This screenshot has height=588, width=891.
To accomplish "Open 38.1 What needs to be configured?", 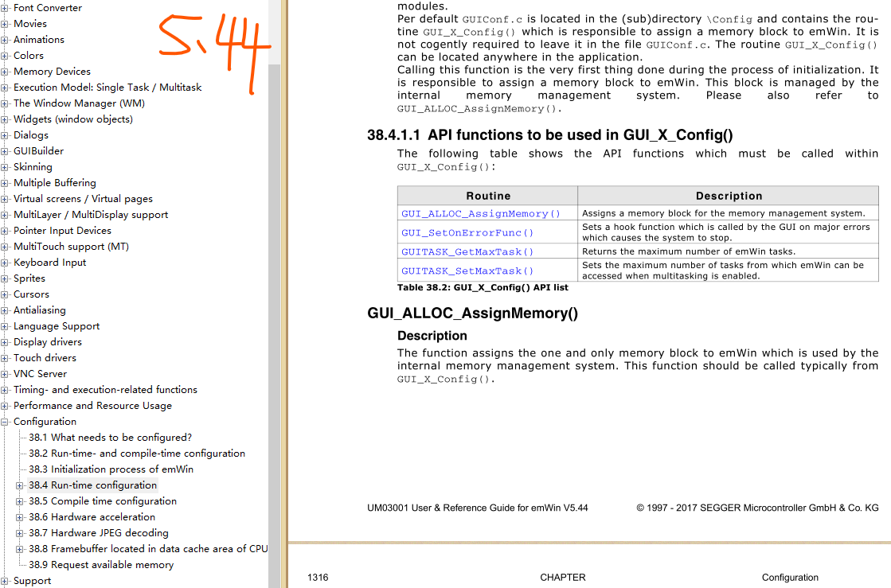I will point(110,438).
